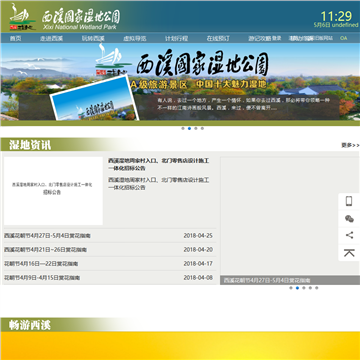
Task: Select the first banner carousel dot
Action: pos(183,128)
